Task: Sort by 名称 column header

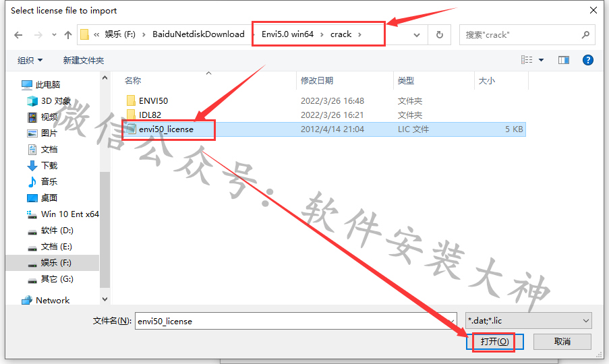Action: 132,81
